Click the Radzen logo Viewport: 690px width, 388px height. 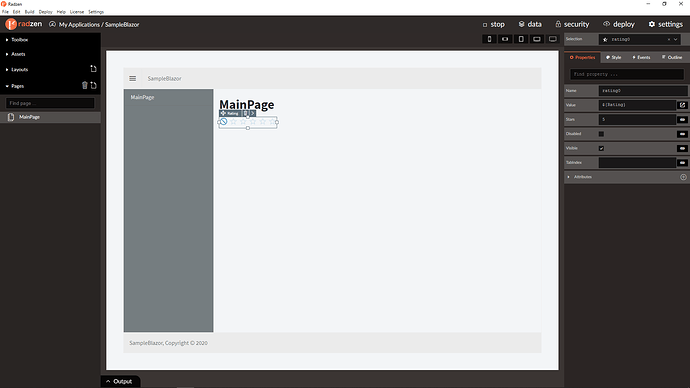[23, 24]
